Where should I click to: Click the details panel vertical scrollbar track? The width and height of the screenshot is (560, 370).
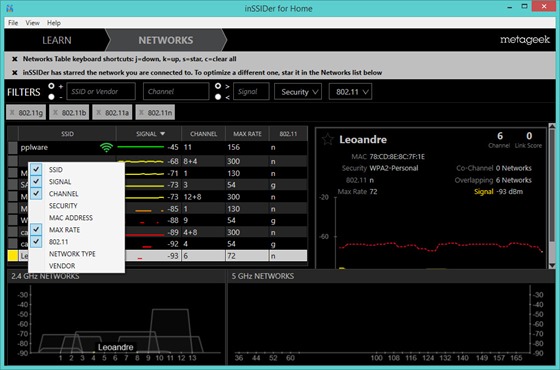click(552, 196)
